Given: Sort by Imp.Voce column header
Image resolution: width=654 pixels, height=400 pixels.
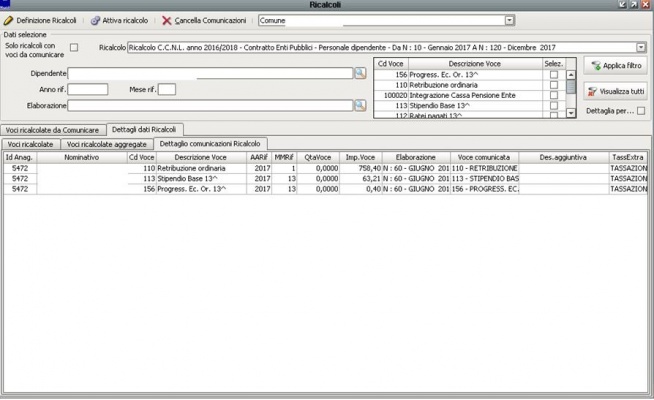Looking at the screenshot, I should 360,157.
